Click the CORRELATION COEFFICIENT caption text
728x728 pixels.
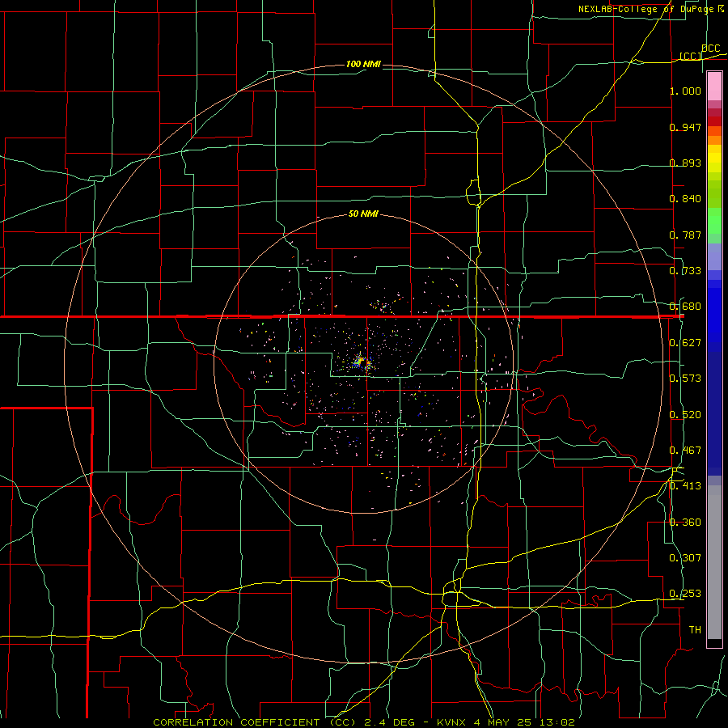(236, 722)
